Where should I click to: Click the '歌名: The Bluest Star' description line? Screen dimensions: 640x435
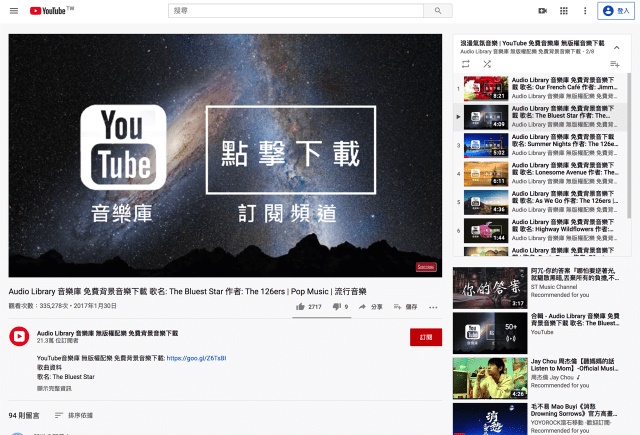pyautogui.click(x=66, y=377)
